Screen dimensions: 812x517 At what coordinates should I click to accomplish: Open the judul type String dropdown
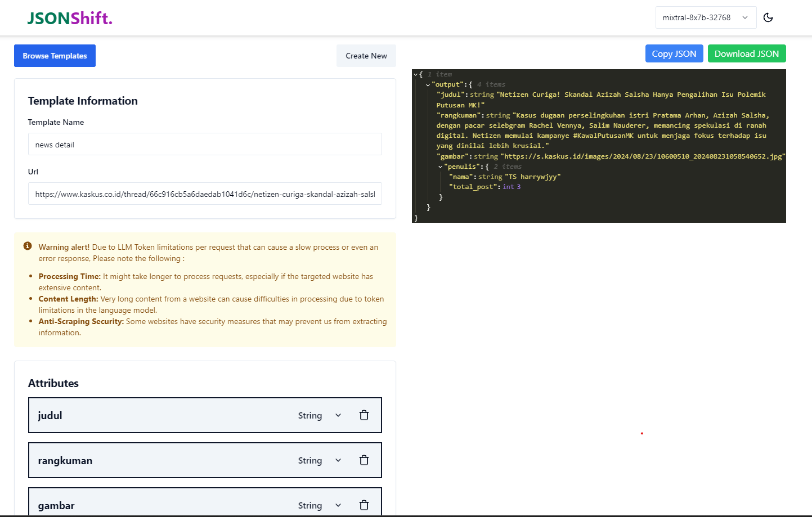click(320, 415)
